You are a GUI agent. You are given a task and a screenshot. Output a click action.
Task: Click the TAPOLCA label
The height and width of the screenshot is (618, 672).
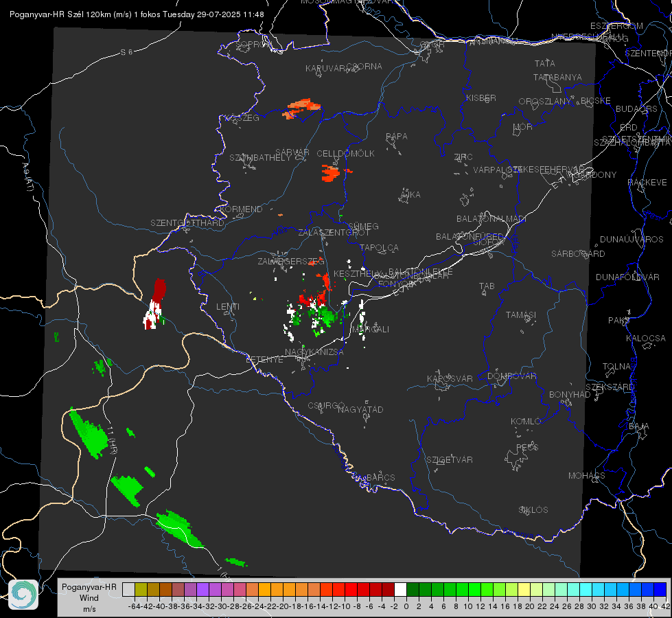(x=380, y=248)
